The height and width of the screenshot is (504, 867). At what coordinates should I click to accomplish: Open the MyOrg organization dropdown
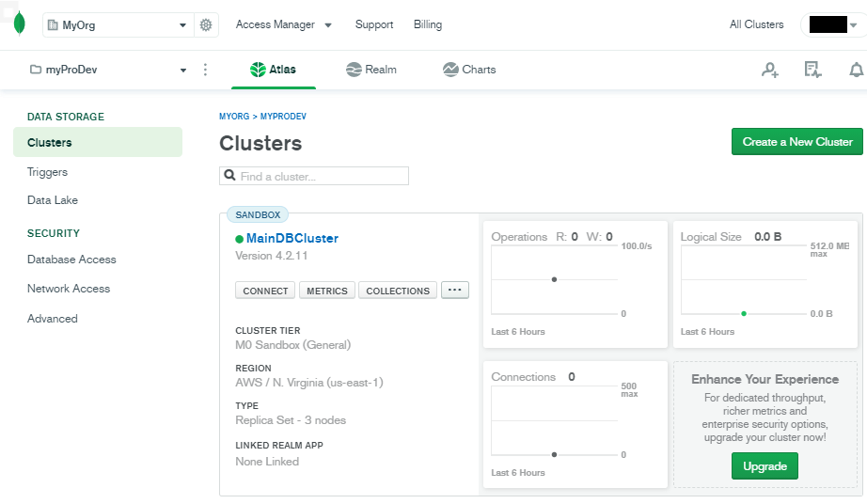(118, 24)
